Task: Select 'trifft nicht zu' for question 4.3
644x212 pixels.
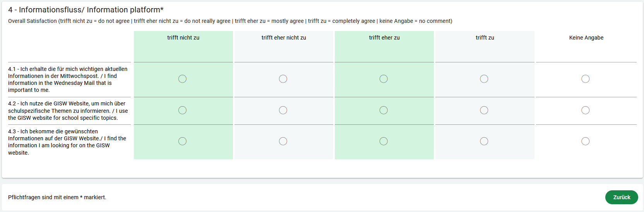Action: 182,141
